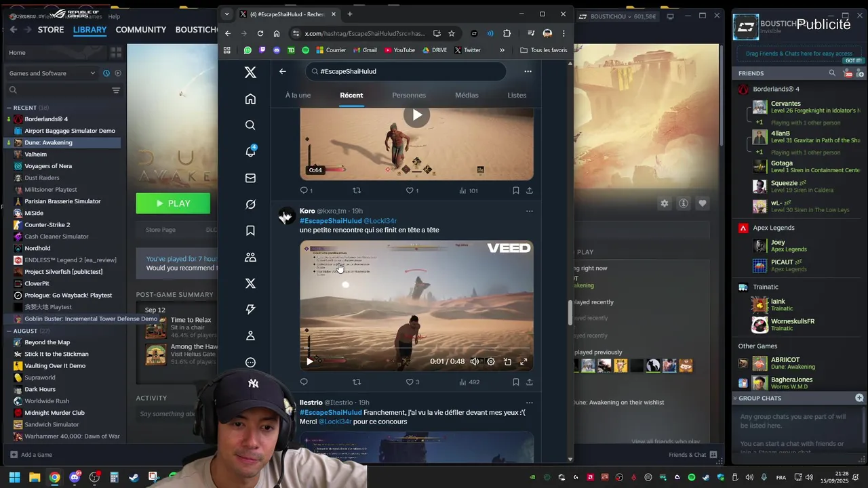Select the Récent tab
Image resolution: width=868 pixels, height=488 pixels.
(351, 95)
